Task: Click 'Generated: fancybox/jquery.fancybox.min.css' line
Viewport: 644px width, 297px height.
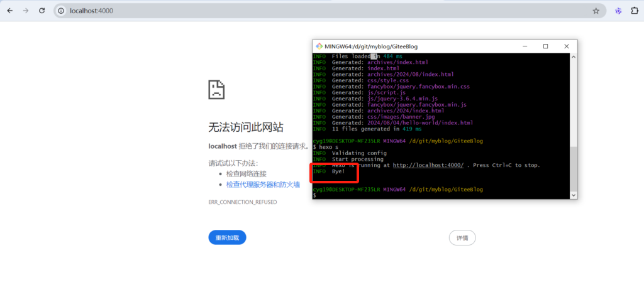Action: click(391, 87)
